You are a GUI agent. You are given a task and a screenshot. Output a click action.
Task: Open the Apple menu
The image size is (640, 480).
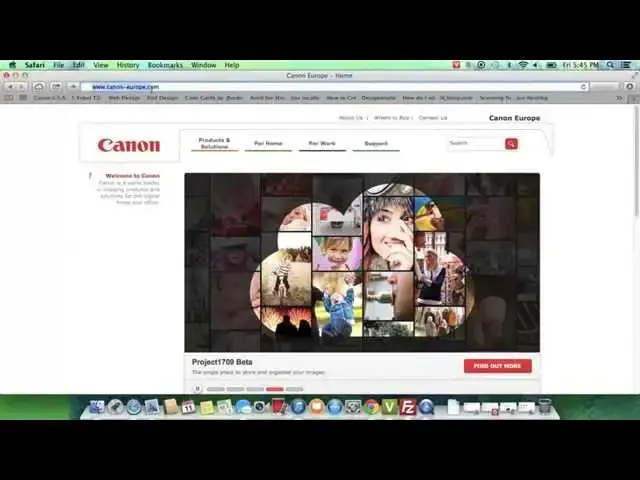[13, 65]
